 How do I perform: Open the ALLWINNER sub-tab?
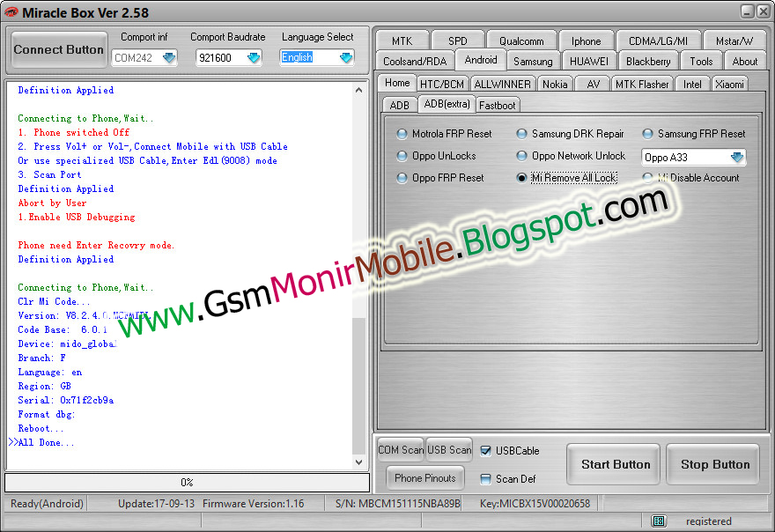coord(502,84)
